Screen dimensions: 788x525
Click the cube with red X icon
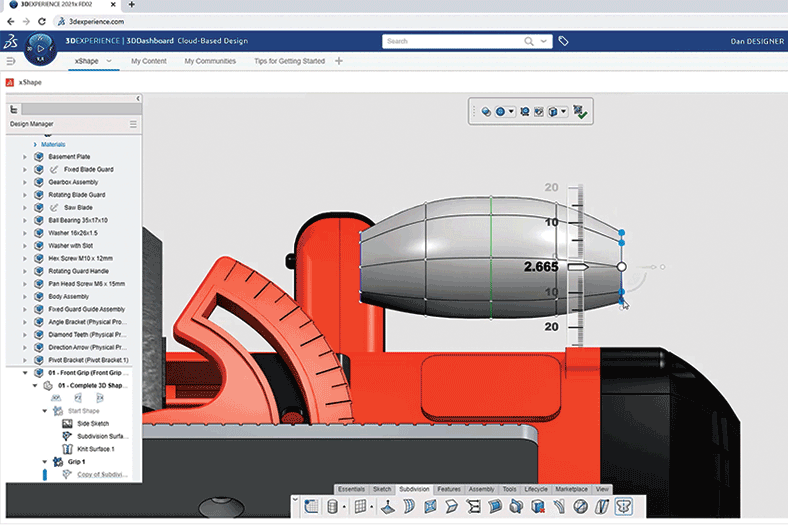(538, 506)
